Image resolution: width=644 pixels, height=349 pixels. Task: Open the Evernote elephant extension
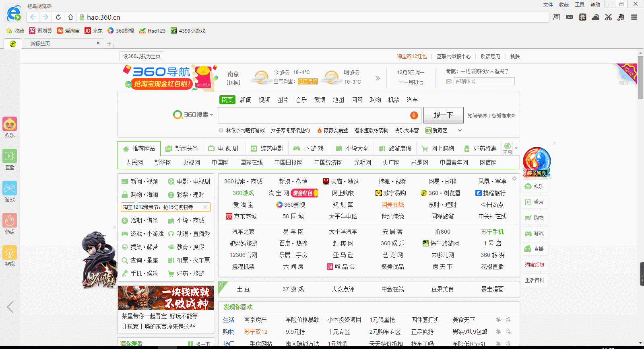621,17
